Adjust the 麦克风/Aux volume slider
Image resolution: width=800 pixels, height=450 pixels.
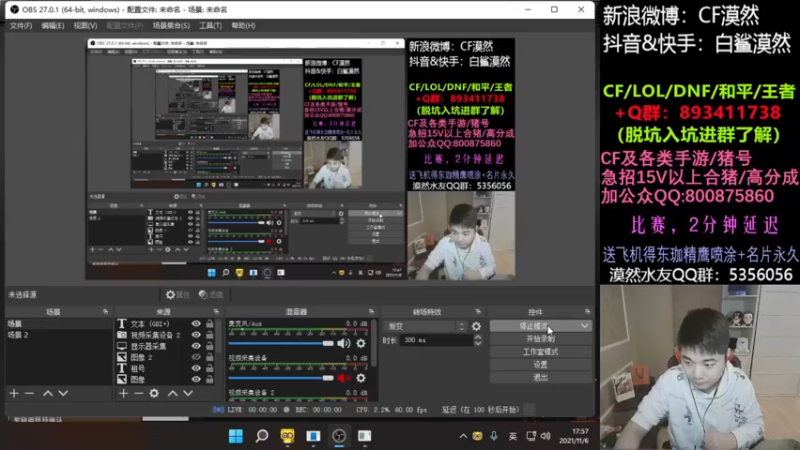pos(281,343)
